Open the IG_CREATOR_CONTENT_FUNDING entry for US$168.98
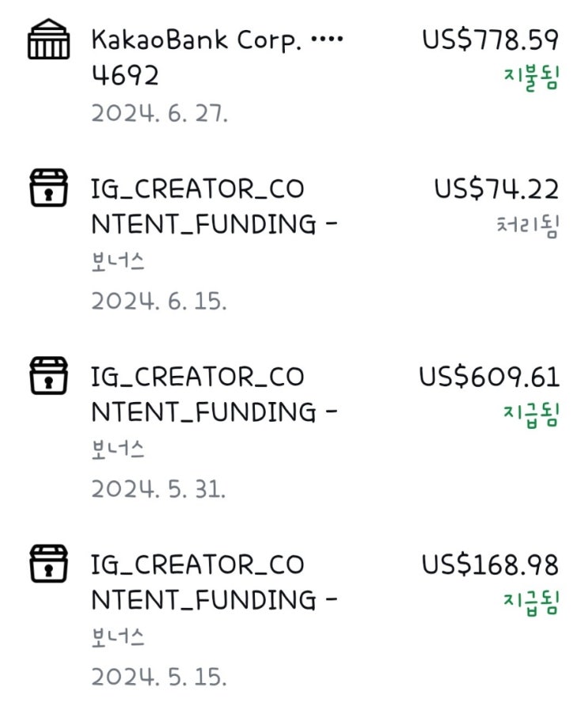Image resolution: width=588 pixels, height=706 pixels. coord(214,582)
